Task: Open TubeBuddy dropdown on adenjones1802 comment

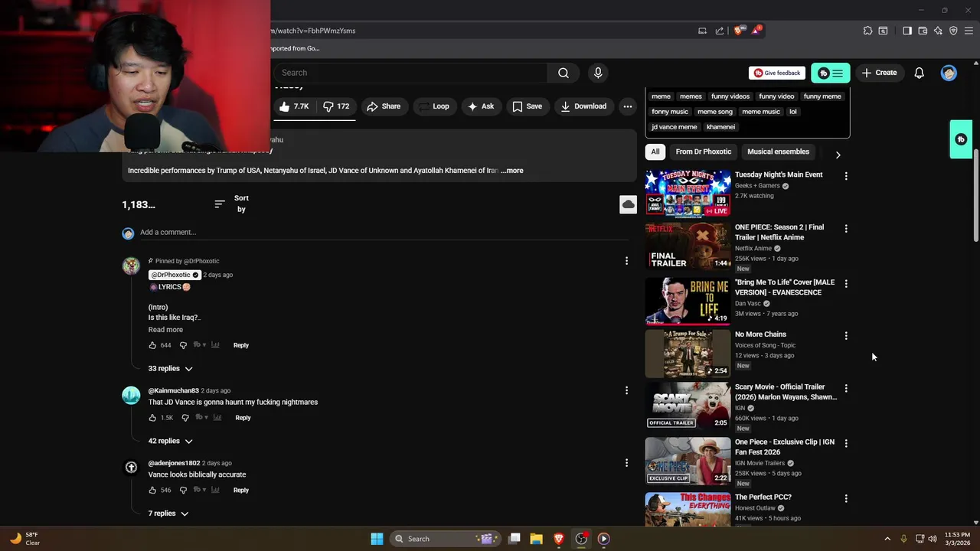Action: [200, 491]
